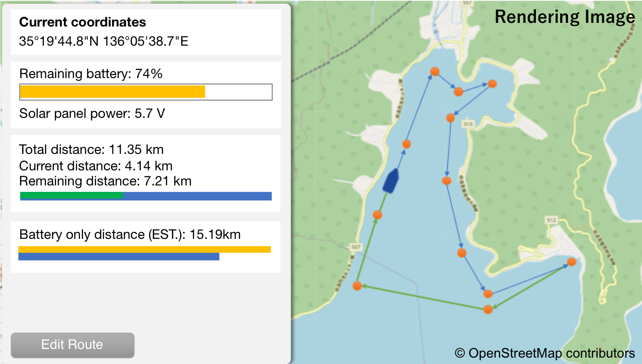642x364 pixels.
Task: Click the blue bar under battery only distance
Action: coord(118,257)
